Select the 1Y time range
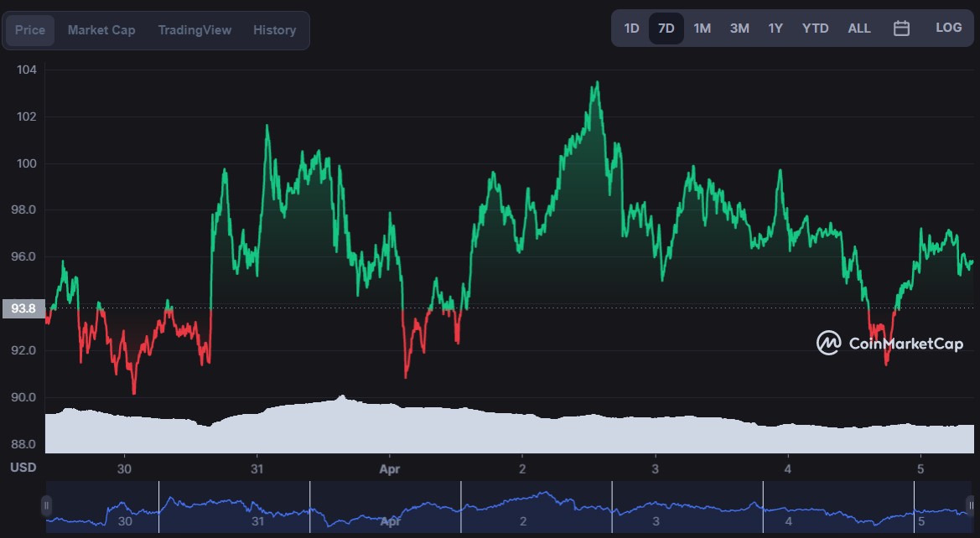Image resolution: width=980 pixels, height=538 pixels. point(775,28)
